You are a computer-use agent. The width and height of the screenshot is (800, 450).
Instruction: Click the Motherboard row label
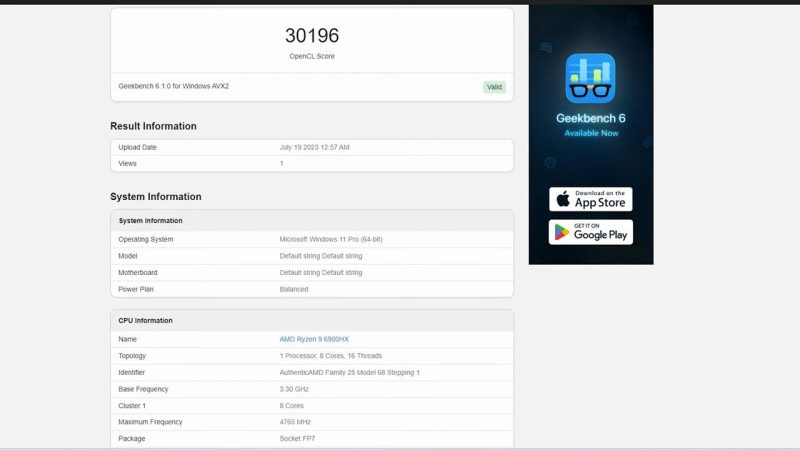(x=138, y=272)
